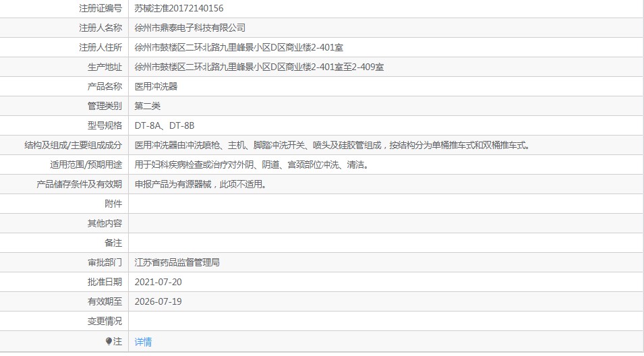The height and width of the screenshot is (356, 644).
Task: Click the 变更情况 label
Action: (105, 321)
